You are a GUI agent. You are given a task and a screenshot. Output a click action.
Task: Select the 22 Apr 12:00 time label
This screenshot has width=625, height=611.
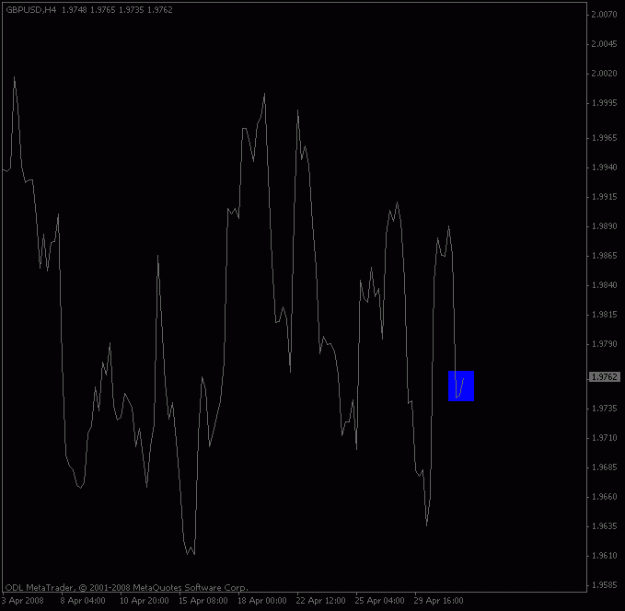coord(321,601)
